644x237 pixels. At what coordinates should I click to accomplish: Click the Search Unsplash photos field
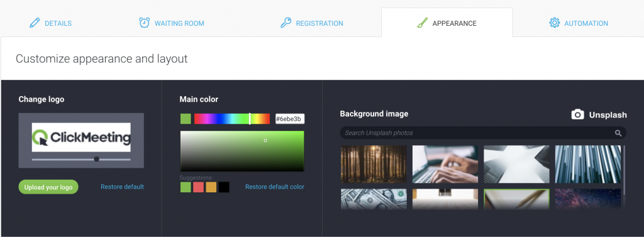[x=484, y=133]
